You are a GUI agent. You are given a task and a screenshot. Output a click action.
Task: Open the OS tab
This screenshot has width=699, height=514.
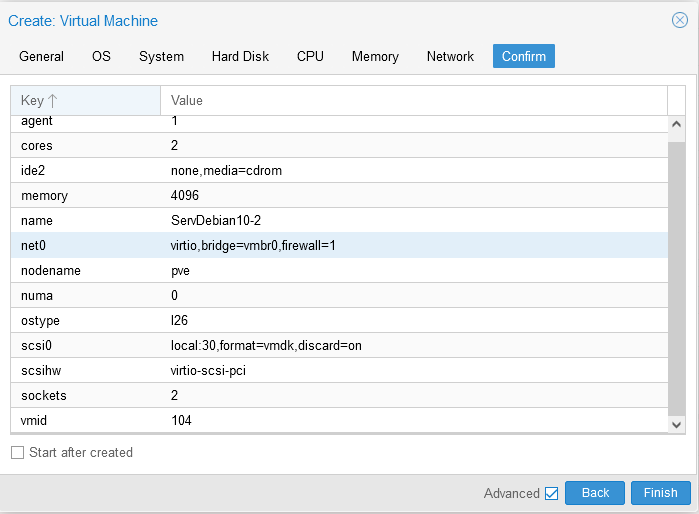point(101,57)
